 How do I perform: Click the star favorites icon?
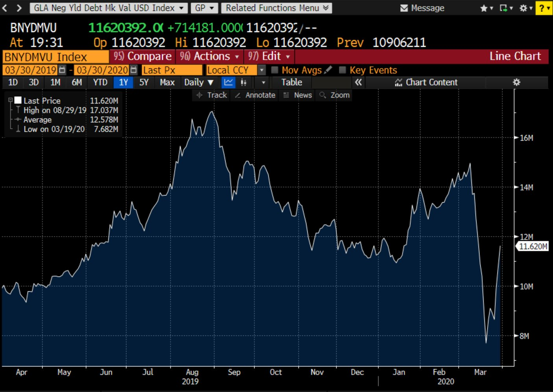[484, 8]
